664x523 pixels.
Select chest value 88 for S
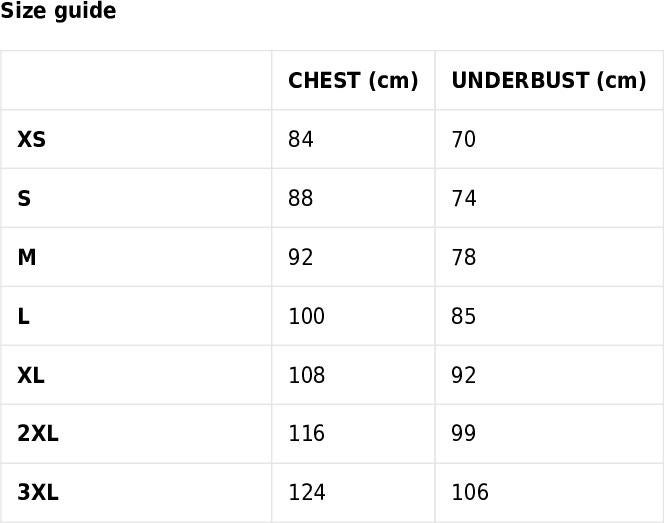(301, 198)
